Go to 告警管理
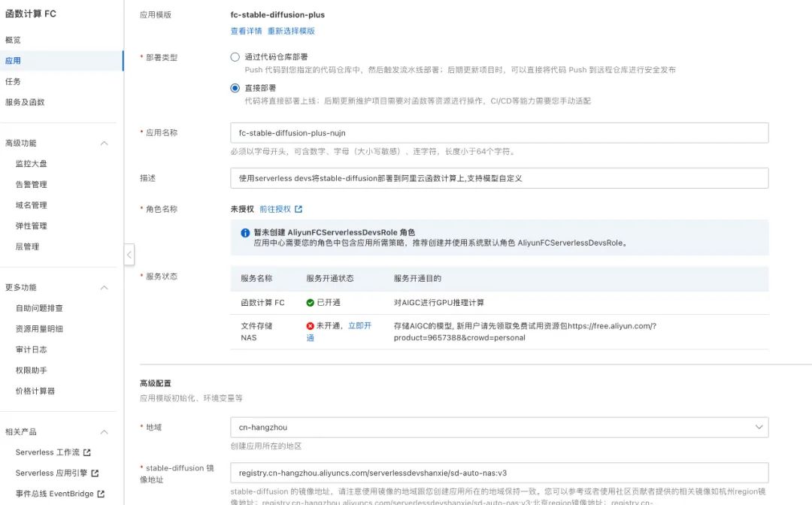This screenshot has width=812, height=505. click(x=31, y=184)
